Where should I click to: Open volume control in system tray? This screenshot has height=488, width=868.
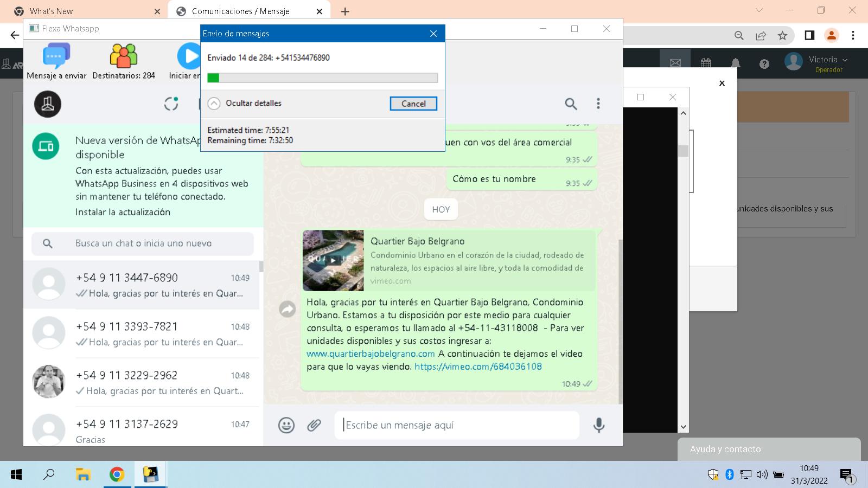tap(762, 474)
